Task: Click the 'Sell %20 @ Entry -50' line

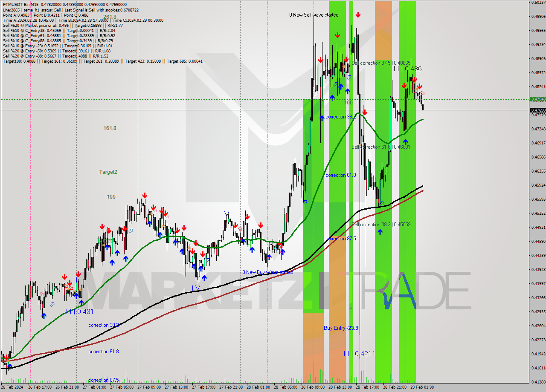Action: tap(56, 51)
